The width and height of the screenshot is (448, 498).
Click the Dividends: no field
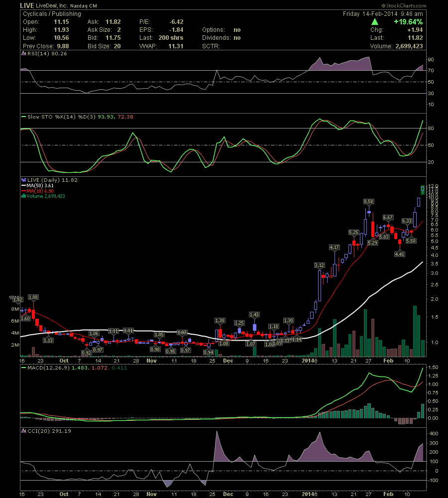click(222, 37)
